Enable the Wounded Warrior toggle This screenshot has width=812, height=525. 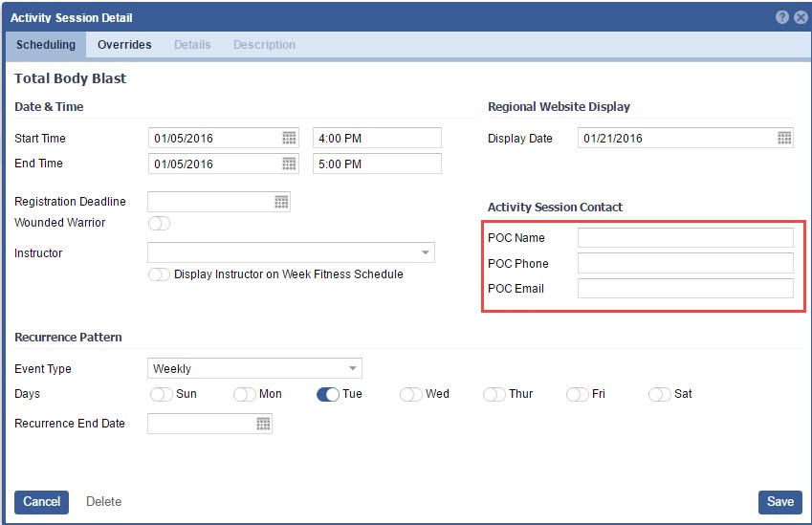159,223
